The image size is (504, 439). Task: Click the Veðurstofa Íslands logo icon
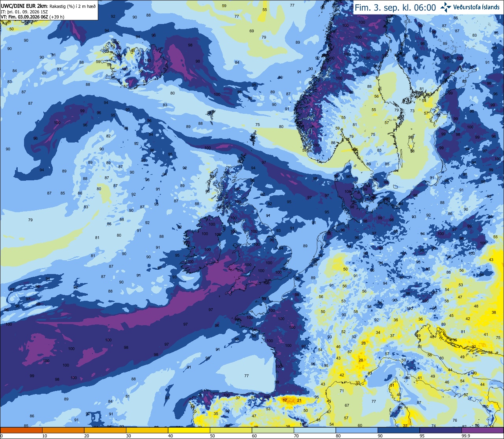pyautogui.click(x=446, y=7)
